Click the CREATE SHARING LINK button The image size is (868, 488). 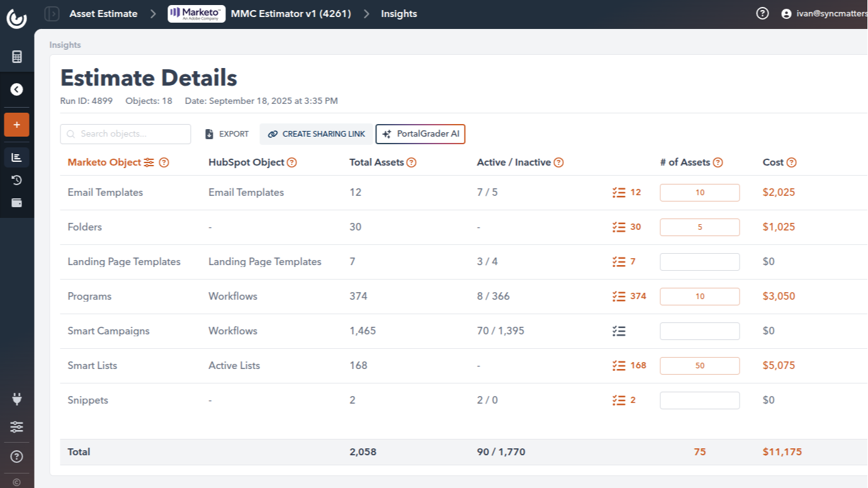pyautogui.click(x=316, y=133)
